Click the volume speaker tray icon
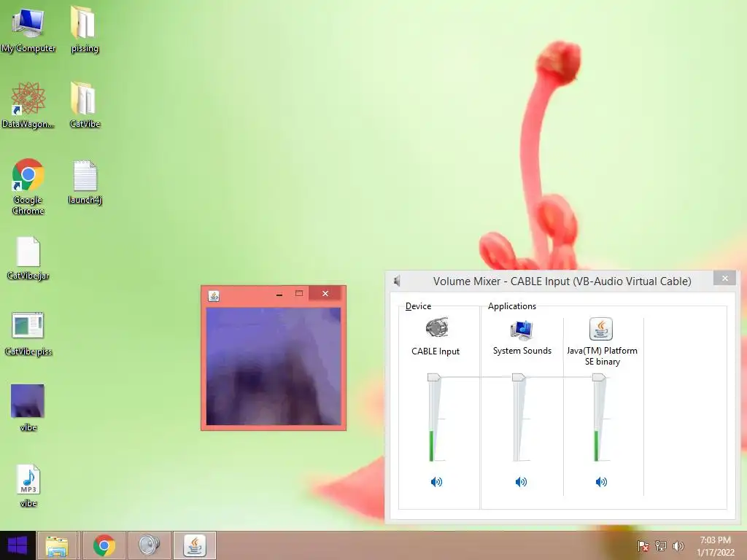747x560 pixels. point(678,545)
